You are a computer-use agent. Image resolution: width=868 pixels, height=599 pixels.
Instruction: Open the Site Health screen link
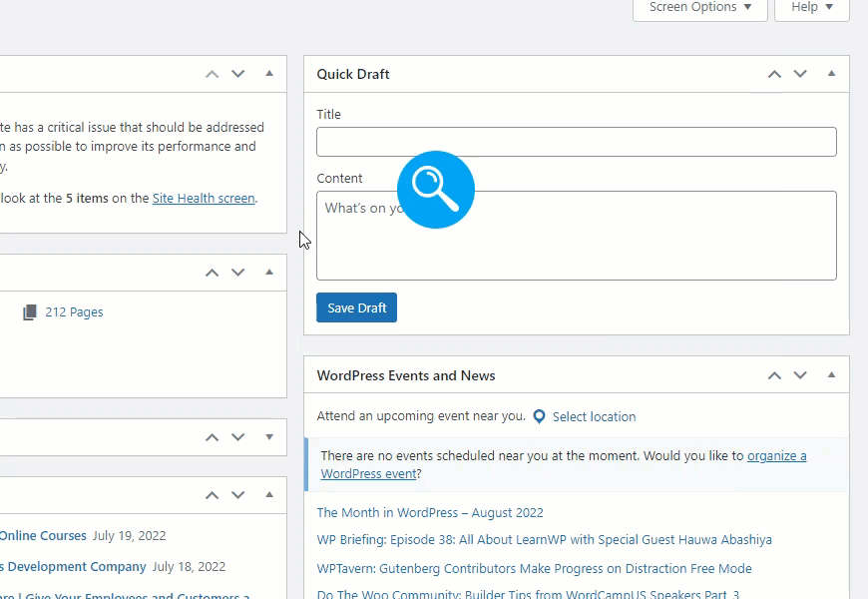click(x=203, y=198)
